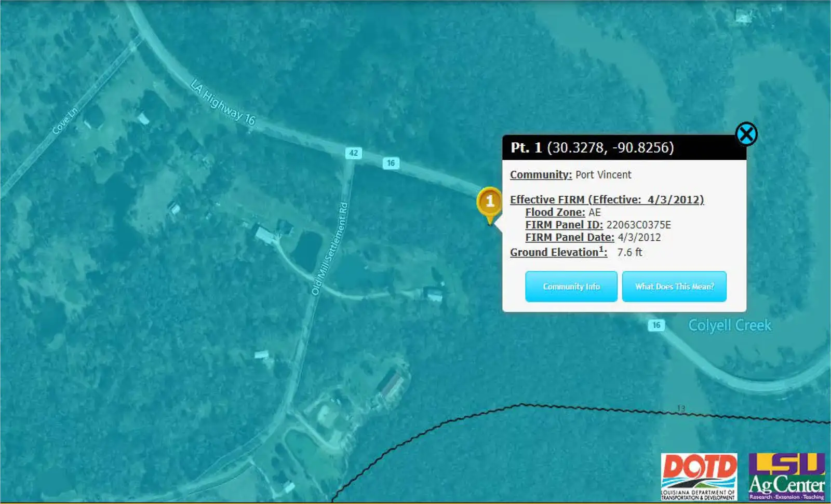Click the Flood Zone label
This screenshot has width=831, height=504.
pos(555,212)
